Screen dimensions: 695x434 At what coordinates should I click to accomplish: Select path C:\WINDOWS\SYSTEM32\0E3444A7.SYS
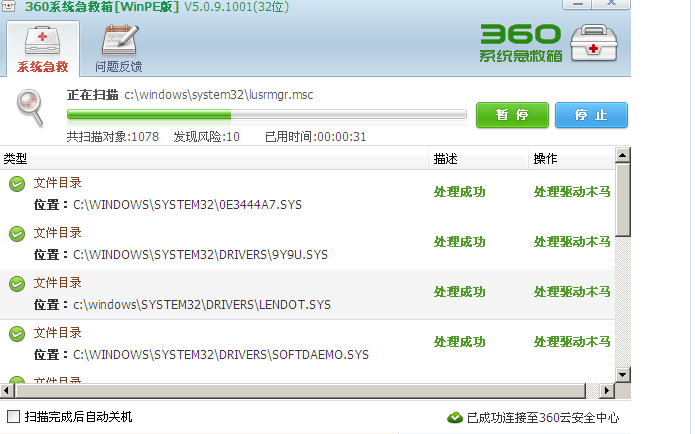tap(187, 205)
